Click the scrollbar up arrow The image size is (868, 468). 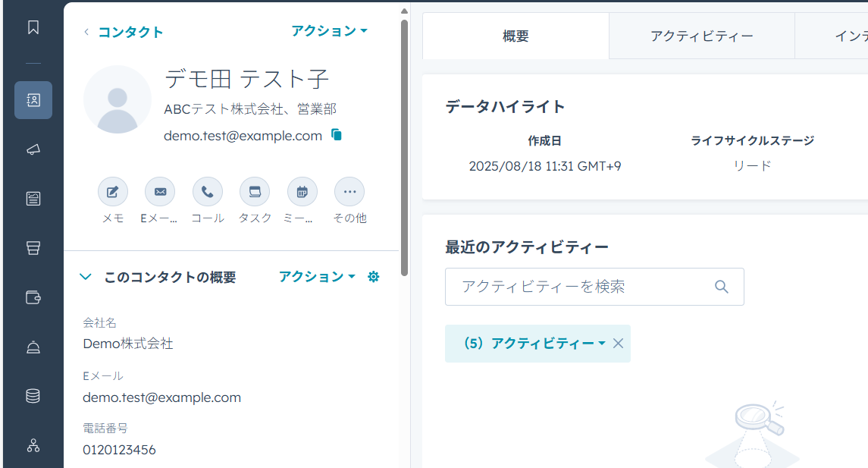[404, 11]
